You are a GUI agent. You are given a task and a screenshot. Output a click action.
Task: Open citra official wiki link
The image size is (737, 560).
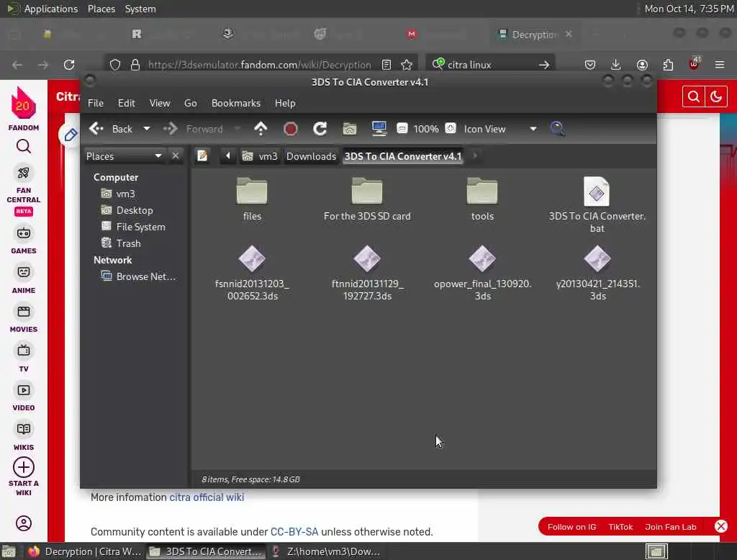[207, 497]
